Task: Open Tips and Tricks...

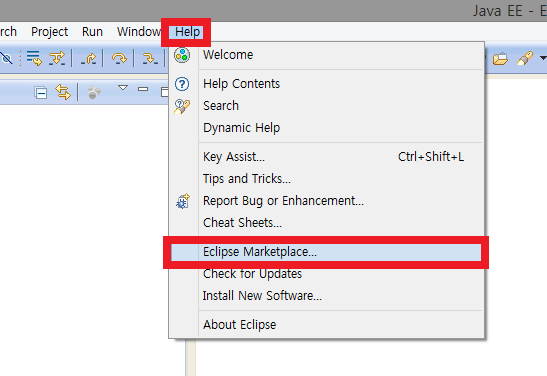Action: tap(327, 179)
